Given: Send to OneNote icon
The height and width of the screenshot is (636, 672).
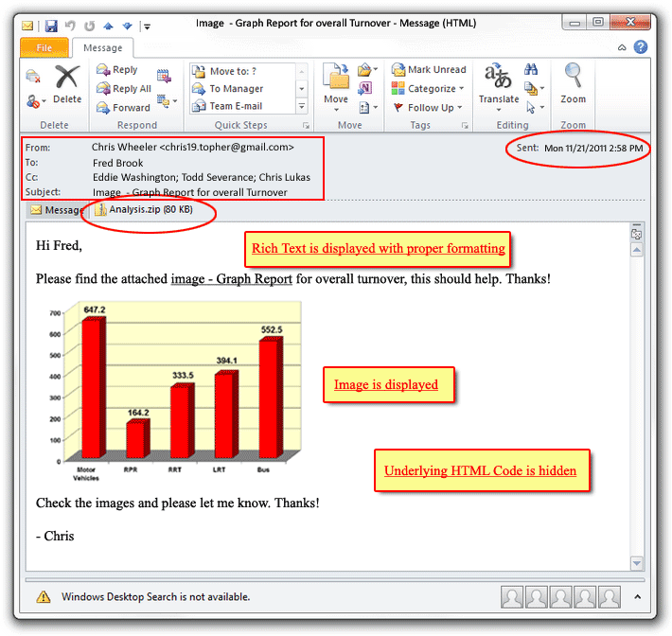Looking at the screenshot, I should pos(364,88).
